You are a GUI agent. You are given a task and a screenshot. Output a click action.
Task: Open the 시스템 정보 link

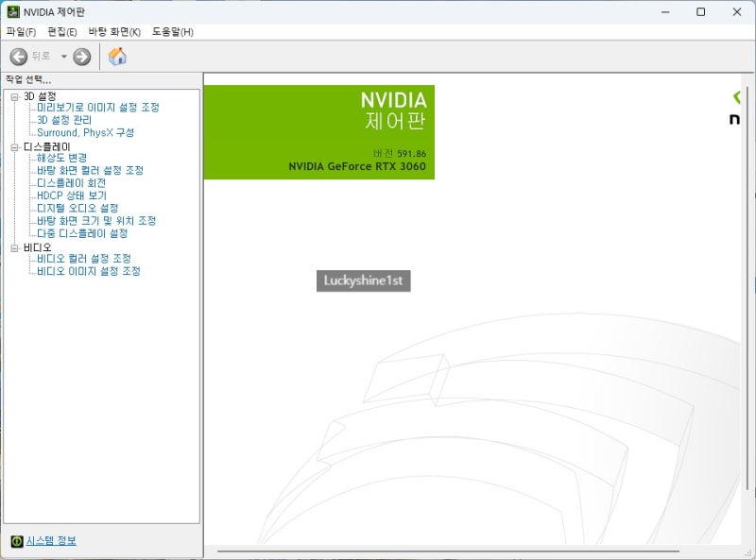point(51,541)
